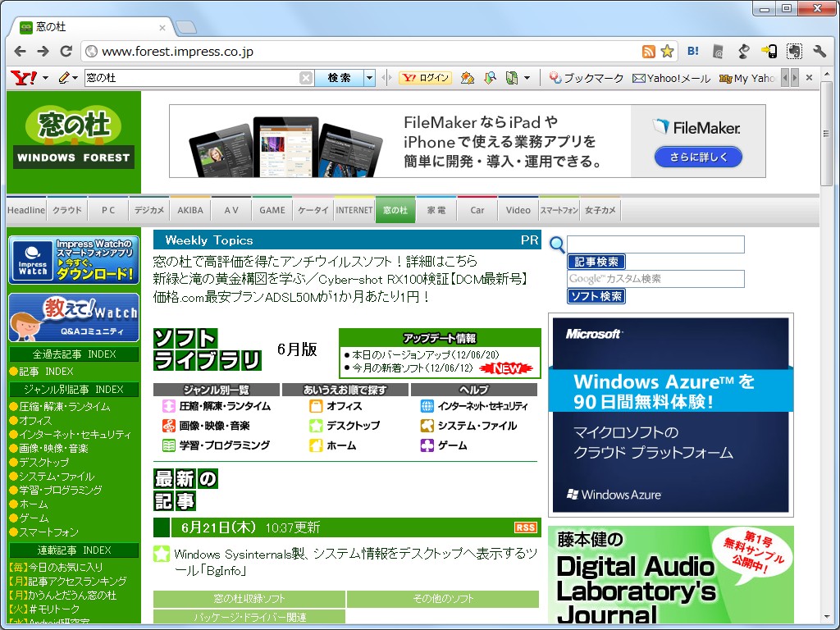This screenshot has height=630, width=840.
Task: Bookmark this page via the star icon
Action: point(667,51)
